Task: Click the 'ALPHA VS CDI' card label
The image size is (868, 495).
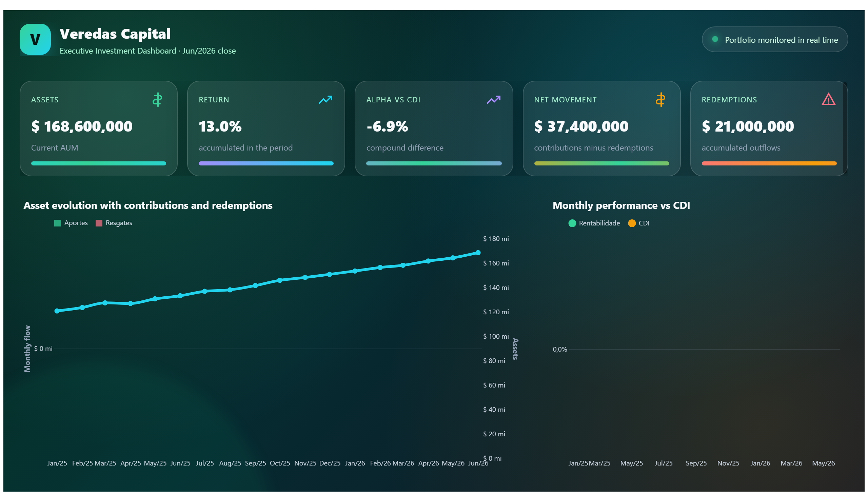Action: (393, 100)
